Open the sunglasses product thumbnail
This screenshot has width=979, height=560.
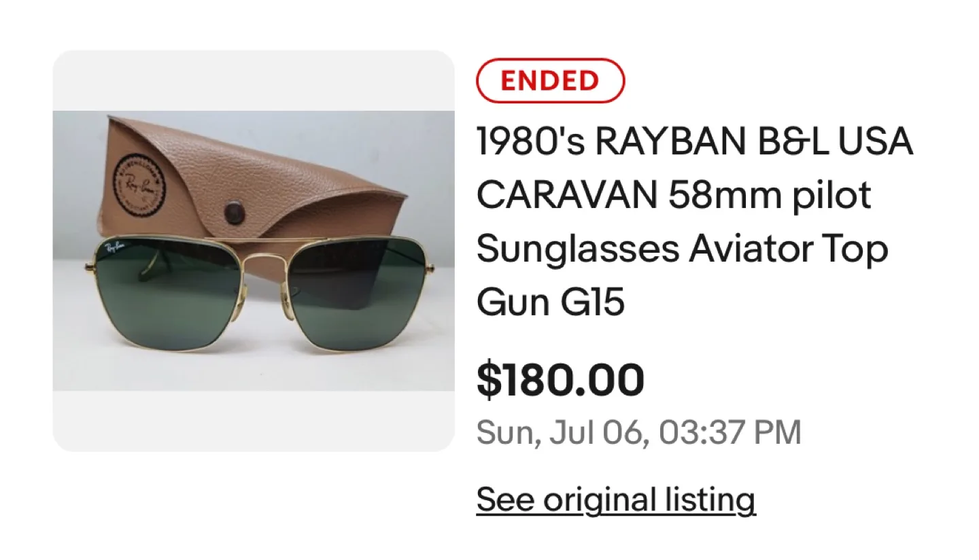point(254,251)
